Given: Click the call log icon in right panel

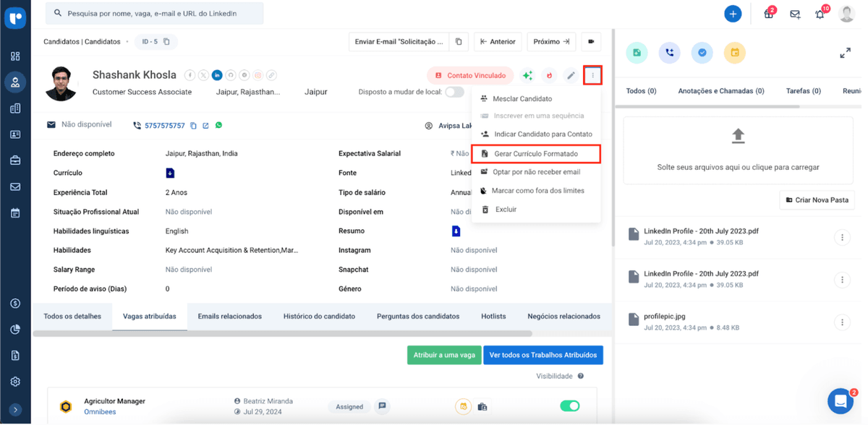Looking at the screenshot, I should pyautogui.click(x=669, y=53).
